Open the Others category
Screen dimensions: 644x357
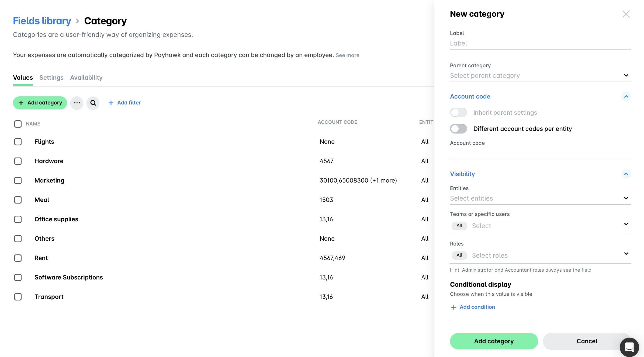click(x=44, y=239)
